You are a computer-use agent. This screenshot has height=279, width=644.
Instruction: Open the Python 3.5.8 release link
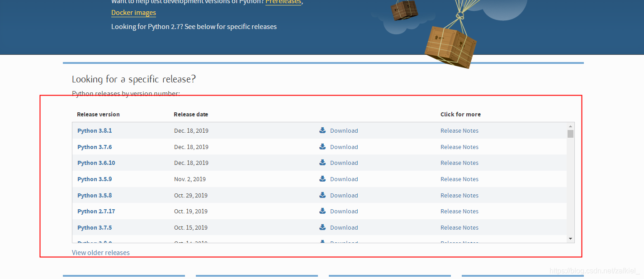95,195
